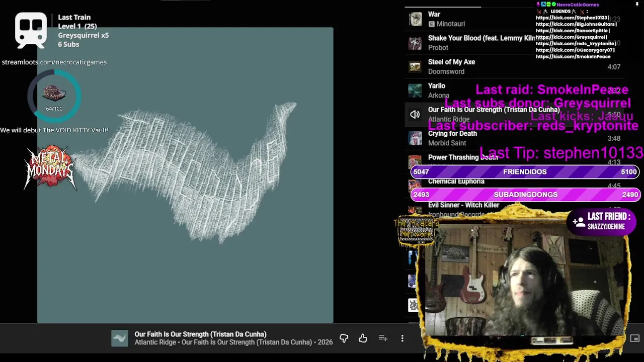Click the Mustard Network logo
The image size is (644, 362).
pos(416,230)
